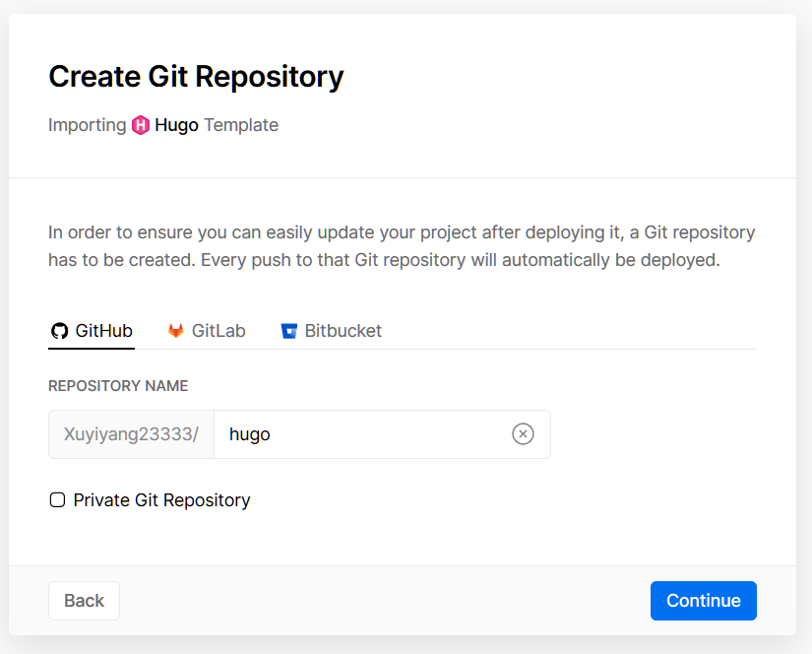The width and height of the screenshot is (812, 654).
Task: Clear the repository name with the X icon
Action: 523,434
